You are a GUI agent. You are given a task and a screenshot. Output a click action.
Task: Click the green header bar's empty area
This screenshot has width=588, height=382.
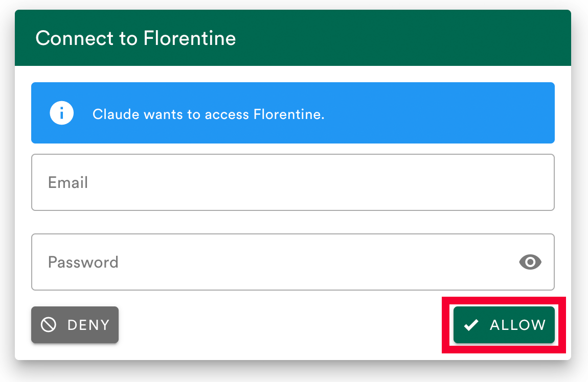point(409,38)
